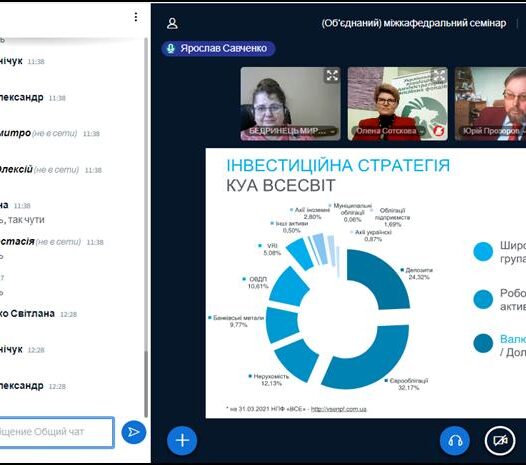Select seminar title (Об'єднаний) міжкафедральний семінар
The image size is (526, 465).
pyautogui.click(x=414, y=23)
